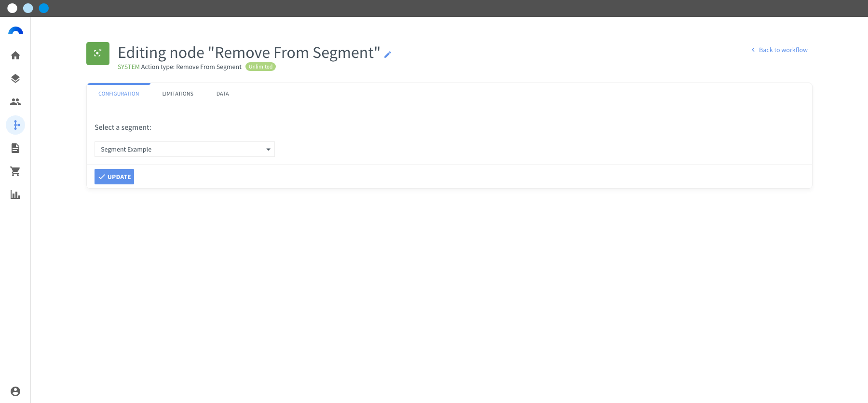Go Back to workflow link
This screenshot has height=403, width=868.
click(783, 50)
